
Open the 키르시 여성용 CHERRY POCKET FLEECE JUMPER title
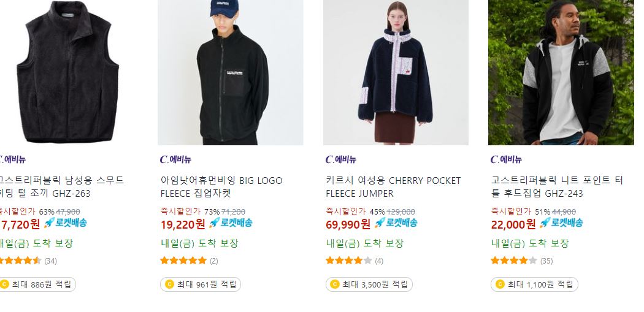coord(393,187)
